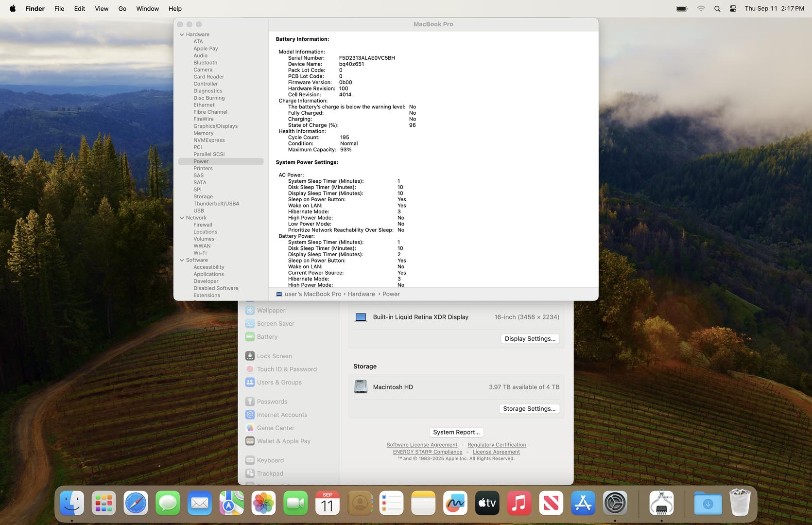The width and height of the screenshot is (812, 525).
Task: Open the View menu
Action: pyautogui.click(x=102, y=8)
